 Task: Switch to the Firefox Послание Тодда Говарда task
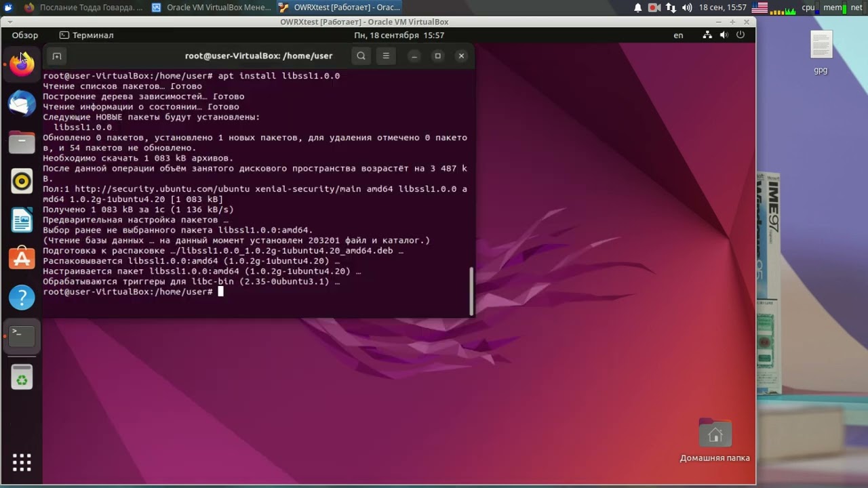click(82, 7)
